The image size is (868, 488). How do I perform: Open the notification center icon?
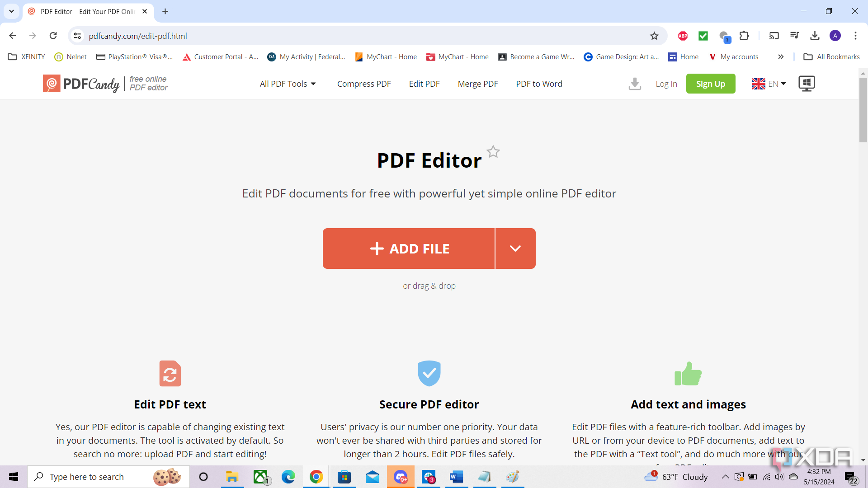852,477
